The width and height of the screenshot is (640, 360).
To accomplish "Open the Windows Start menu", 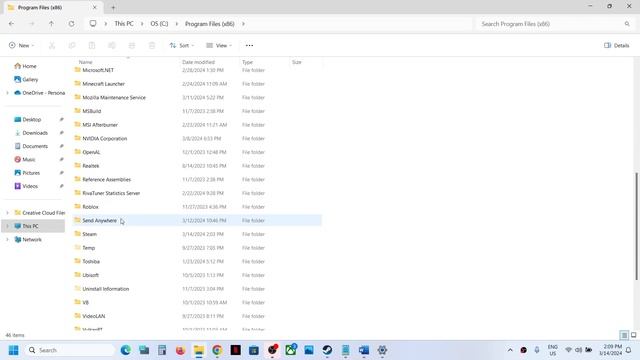I will tap(13, 350).
